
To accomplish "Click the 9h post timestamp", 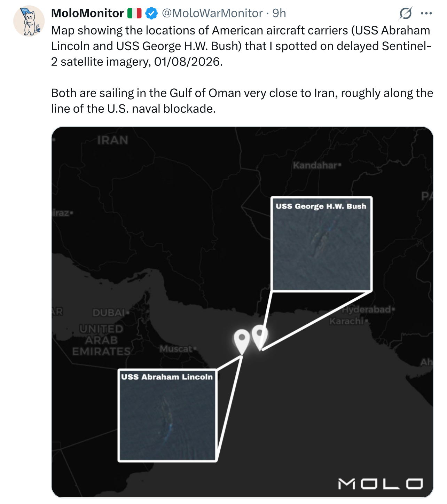I will point(279,13).
